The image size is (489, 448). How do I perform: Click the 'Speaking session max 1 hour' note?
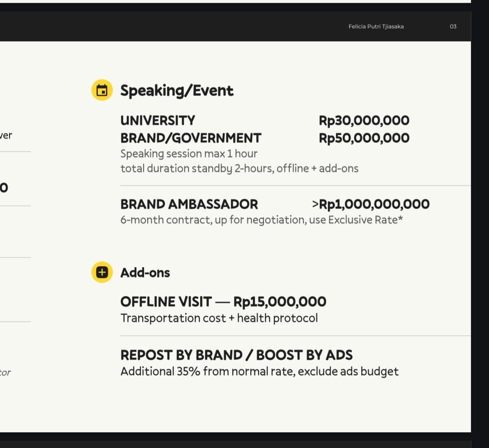tap(189, 153)
